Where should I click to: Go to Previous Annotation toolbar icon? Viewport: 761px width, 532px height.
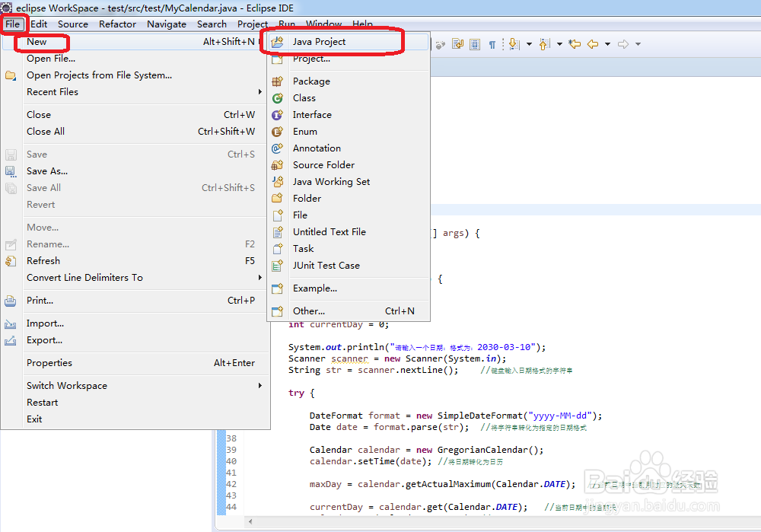[545, 44]
